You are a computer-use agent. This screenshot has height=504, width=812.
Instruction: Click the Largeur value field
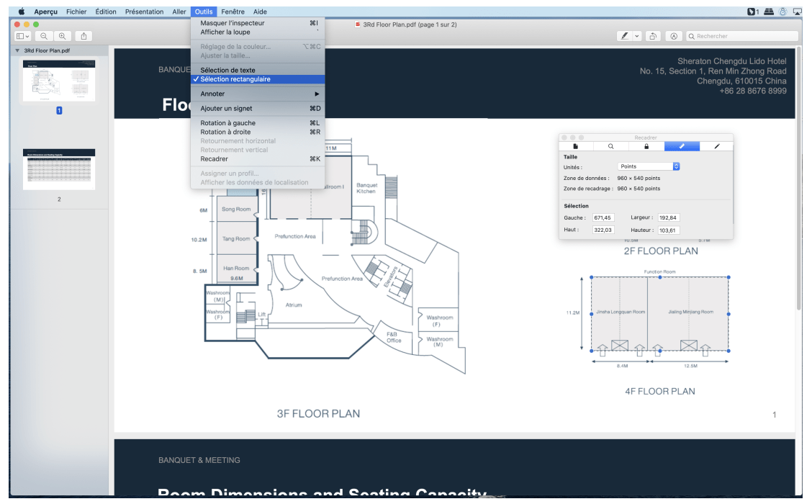coord(669,218)
